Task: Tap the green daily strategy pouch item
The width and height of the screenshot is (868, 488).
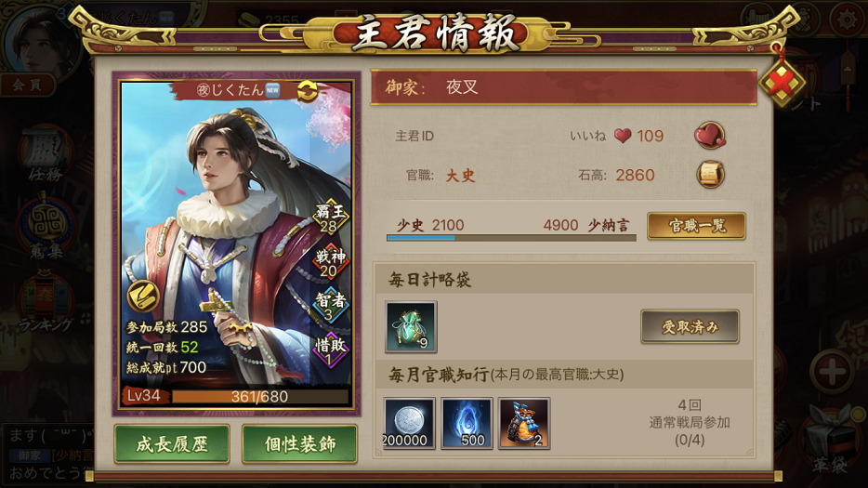Action: pos(411,327)
